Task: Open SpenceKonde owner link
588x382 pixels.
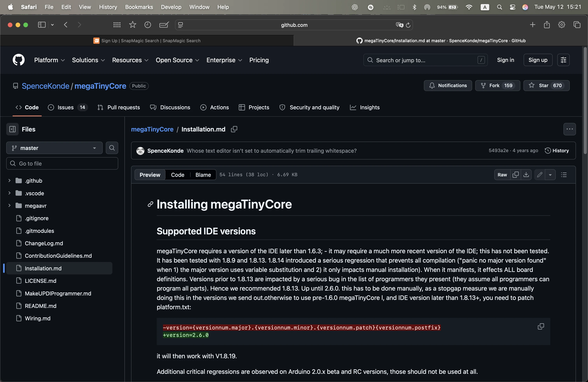Action: pyautogui.click(x=45, y=86)
